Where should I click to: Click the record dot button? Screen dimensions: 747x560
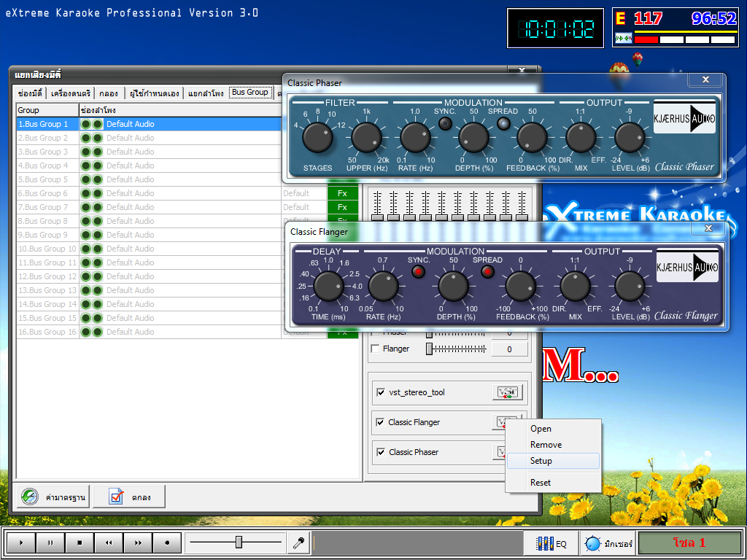tap(167, 542)
